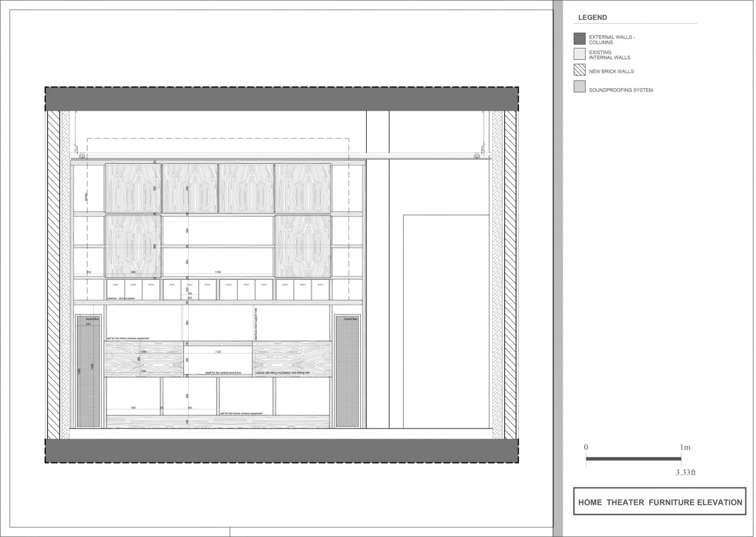The width and height of the screenshot is (756, 537).
Task: Click the right 'Sound Box' label
Action: point(350,319)
